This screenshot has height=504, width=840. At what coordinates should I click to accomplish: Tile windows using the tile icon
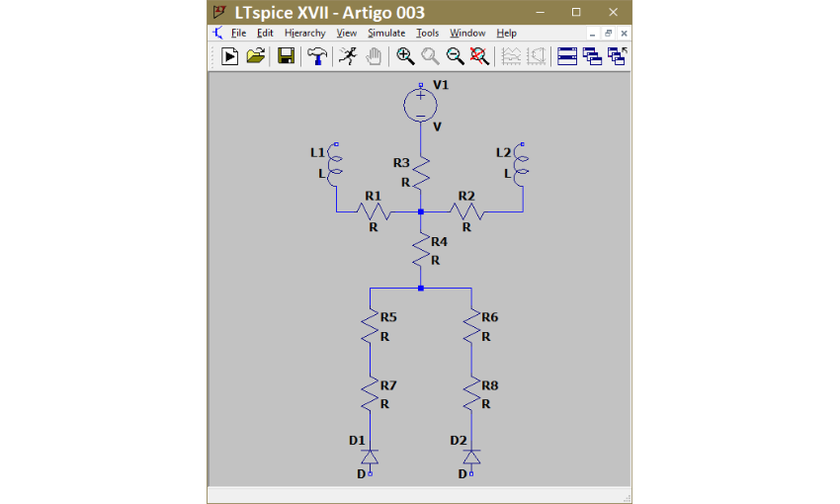pyautogui.click(x=567, y=56)
